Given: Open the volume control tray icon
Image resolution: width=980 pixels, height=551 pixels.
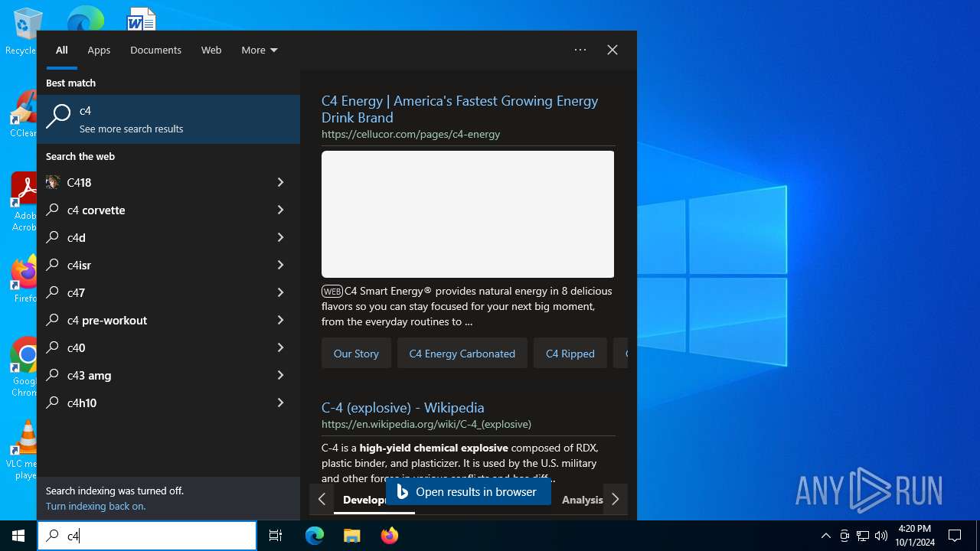Looking at the screenshot, I should click(881, 536).
